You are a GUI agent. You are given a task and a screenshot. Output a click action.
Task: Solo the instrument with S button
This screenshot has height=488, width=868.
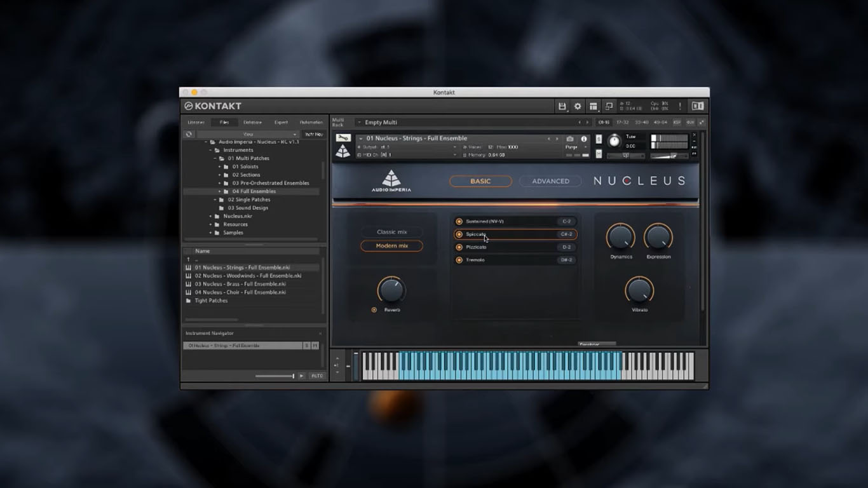coord(599,139)
